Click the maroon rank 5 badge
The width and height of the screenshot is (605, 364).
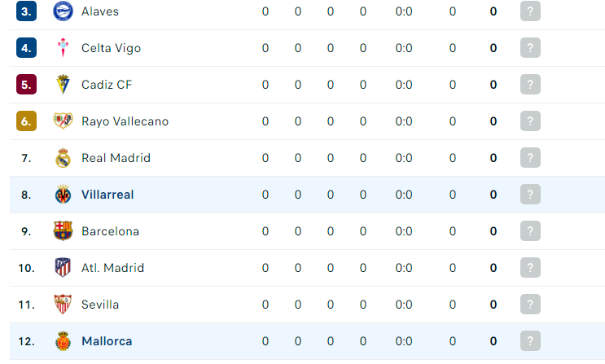pyautogui.click(x=26, y=85)
